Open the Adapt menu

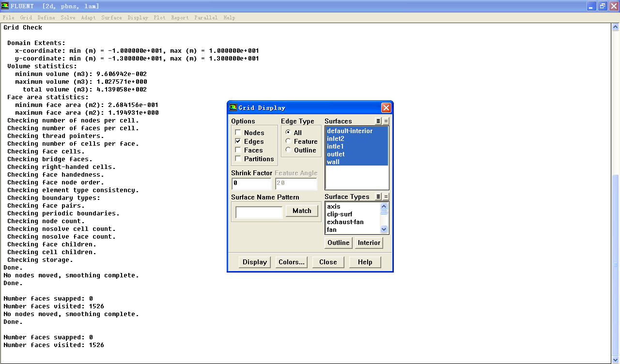[x=88, y=17]
